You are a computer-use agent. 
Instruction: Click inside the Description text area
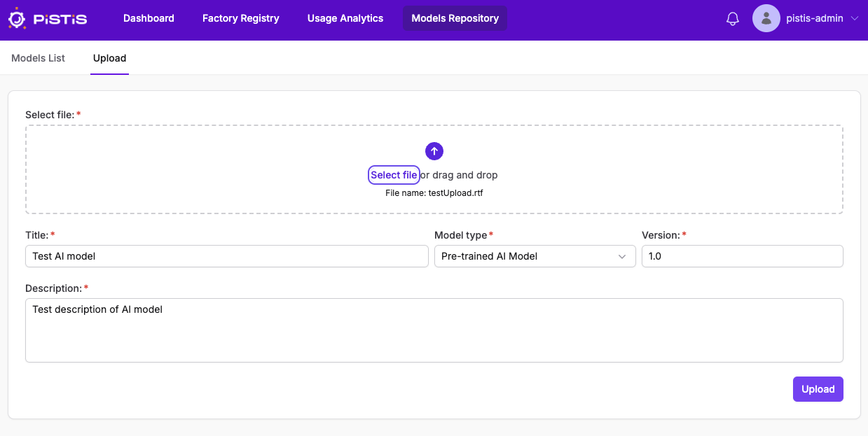click(434, 330)
